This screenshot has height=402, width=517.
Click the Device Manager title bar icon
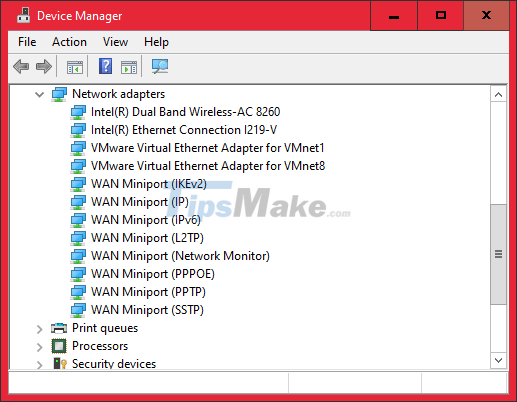point(23,15)
